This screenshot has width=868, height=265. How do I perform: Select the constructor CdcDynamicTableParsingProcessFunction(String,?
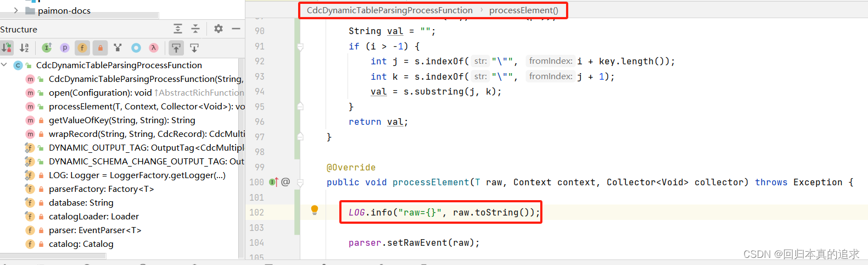(145, 79)
